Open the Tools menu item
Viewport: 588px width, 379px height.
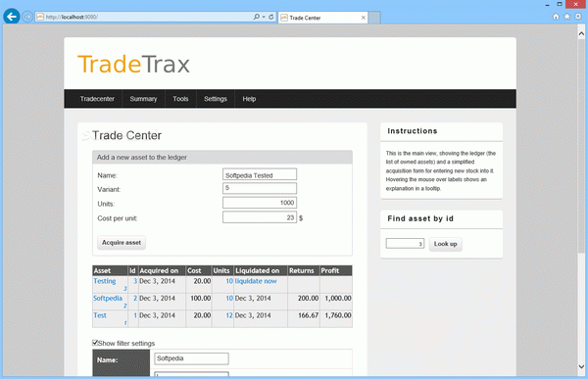click(180, 99)
